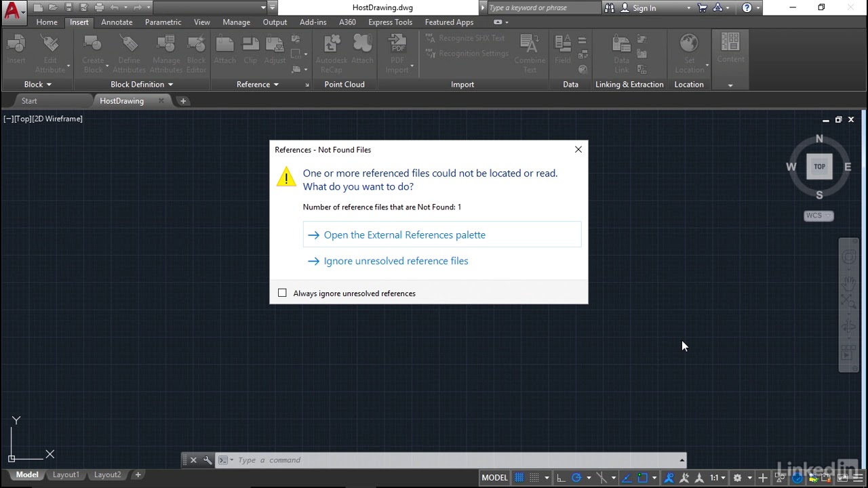Viewport: 868px width, 488px height.
Task: Switch to the A360 ribbon tab
Action: (x=347, y=22)
